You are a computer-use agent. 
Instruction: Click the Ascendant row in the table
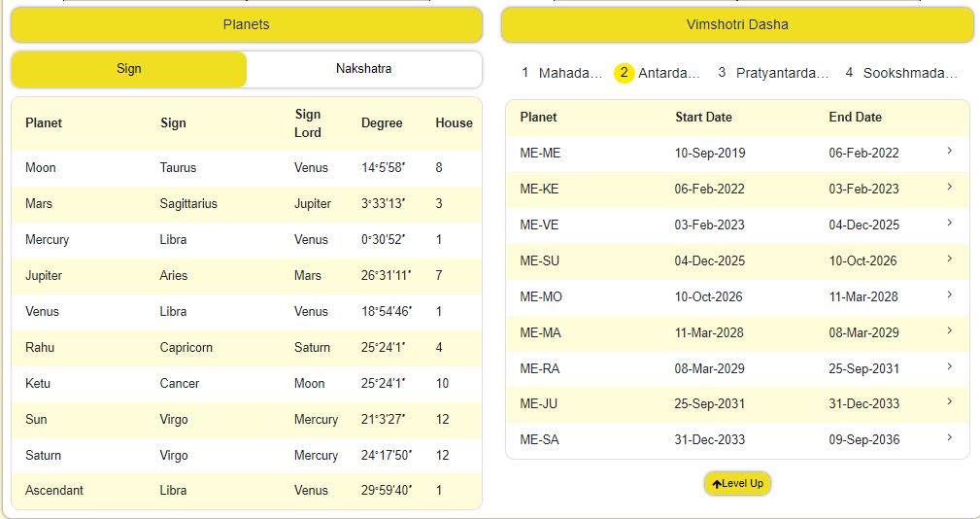(246, 491)
